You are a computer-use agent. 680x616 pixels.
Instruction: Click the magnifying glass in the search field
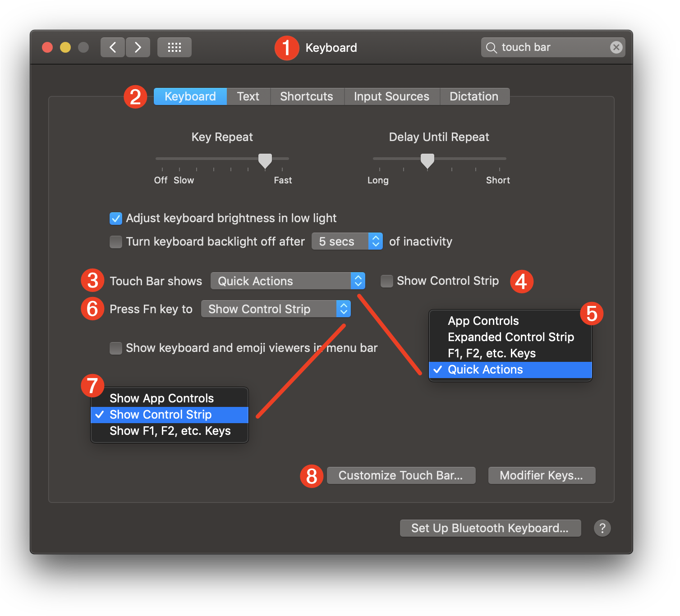[x=491, y=47]
